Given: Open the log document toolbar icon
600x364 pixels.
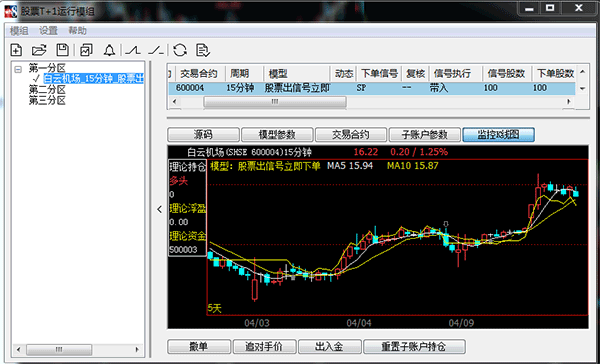Looking at the screenshot, I should 203,50.
